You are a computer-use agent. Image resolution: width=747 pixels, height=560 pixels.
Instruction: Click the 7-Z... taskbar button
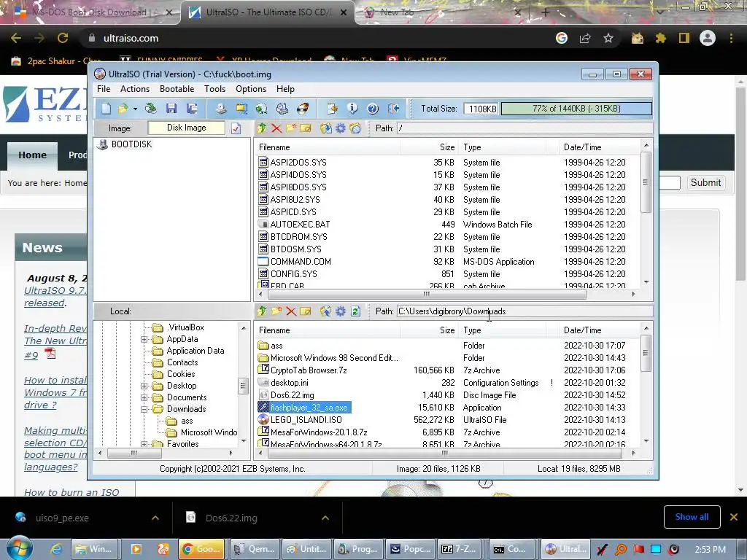coord(458,549)
